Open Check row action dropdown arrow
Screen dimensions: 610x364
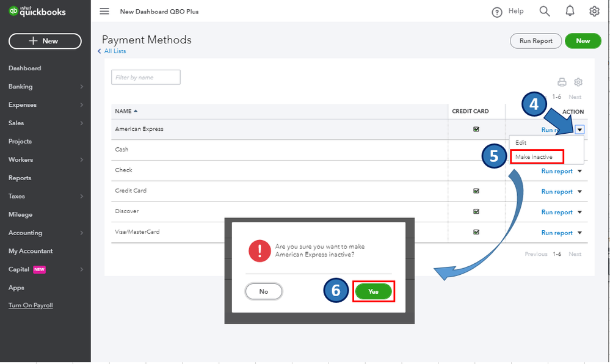click(579, 171)
